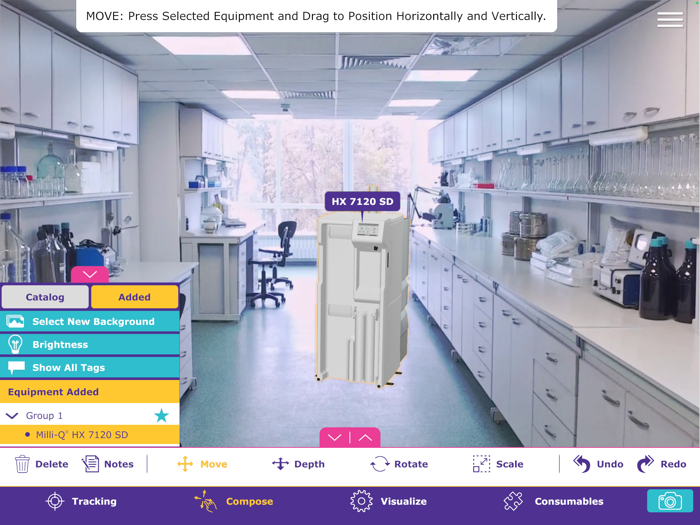
Task: Open the Brightness setting
Action: 89,344
